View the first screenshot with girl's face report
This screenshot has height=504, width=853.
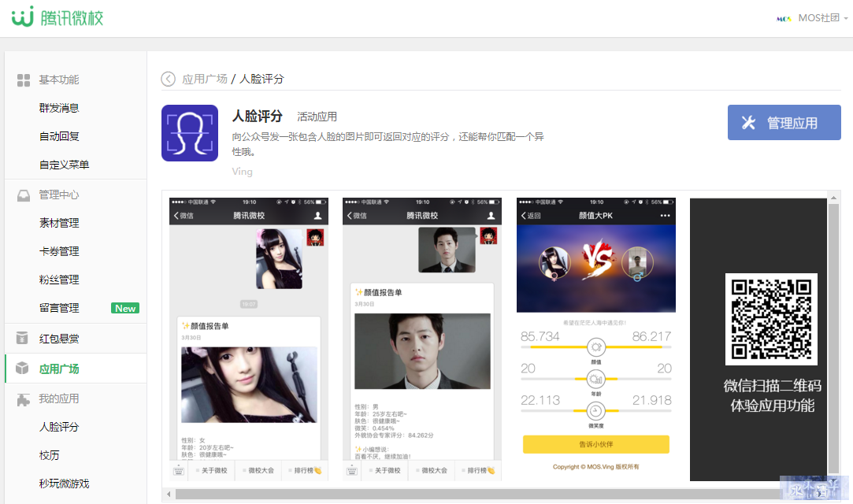pos(249,339)
